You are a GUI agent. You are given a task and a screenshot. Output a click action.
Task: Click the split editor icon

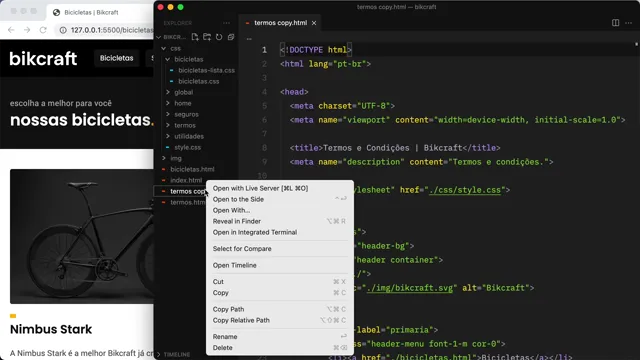pos(616,23)
